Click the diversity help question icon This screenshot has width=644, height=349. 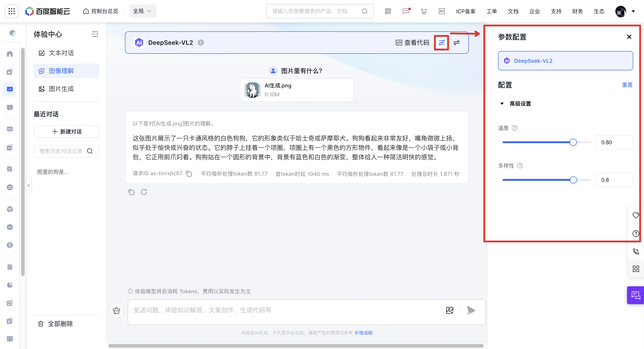pos(520,166)
